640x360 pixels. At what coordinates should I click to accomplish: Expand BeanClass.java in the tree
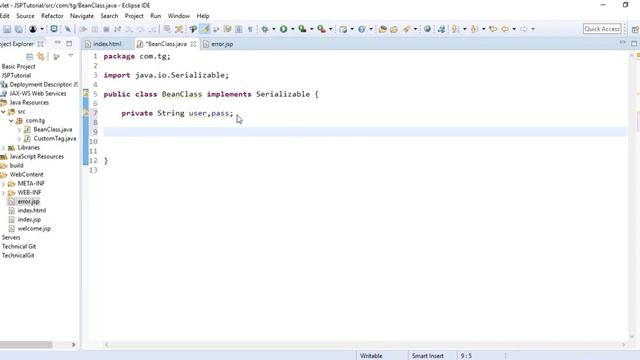[19, 130]
